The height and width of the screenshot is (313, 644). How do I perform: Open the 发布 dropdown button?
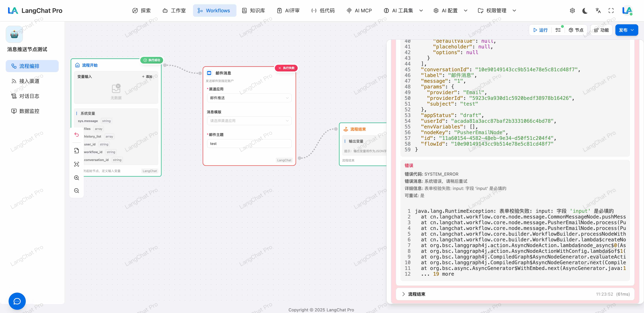[x=626, y=30]
